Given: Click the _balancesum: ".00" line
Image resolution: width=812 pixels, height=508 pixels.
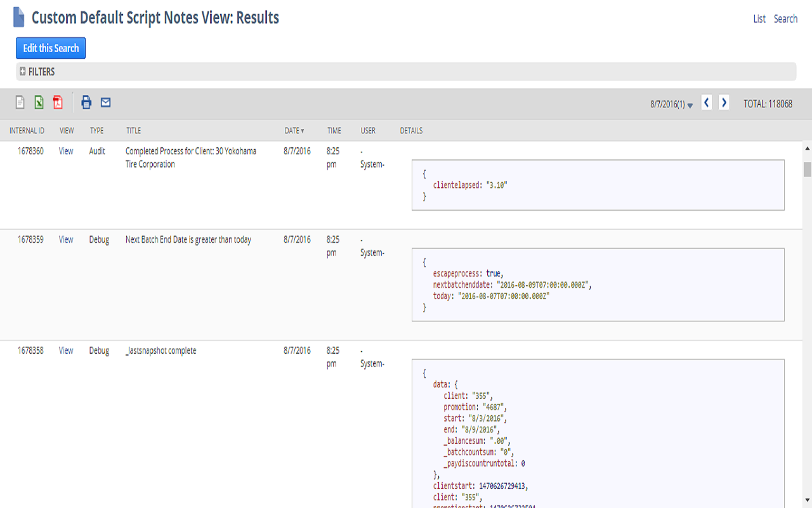Looking at the screenshot, I should point(477,441).
